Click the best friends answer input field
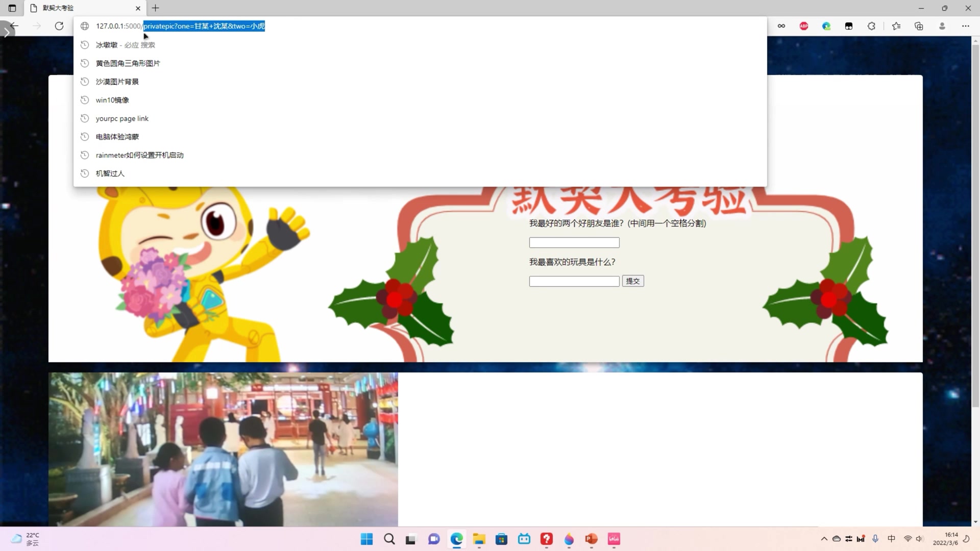Viewport: 980px width, 551px height. tap(574, 243)
